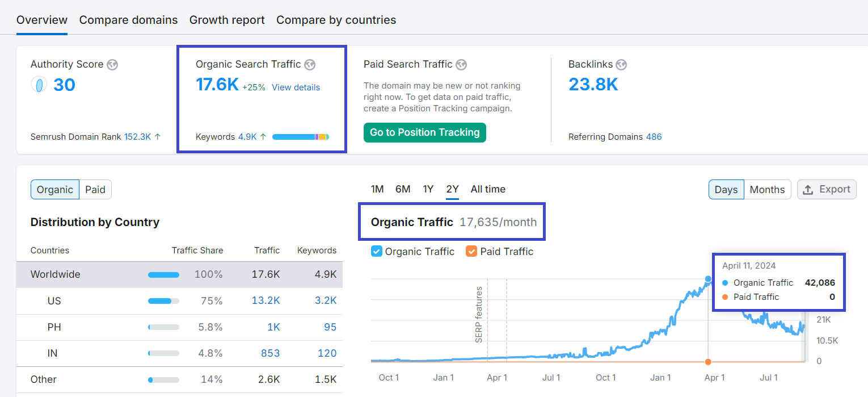Image resolution: width=868 pixels, height=397 pixels.
Task: Click globe icon beside Paid Search Traffic
Action: tap(461, 65)
